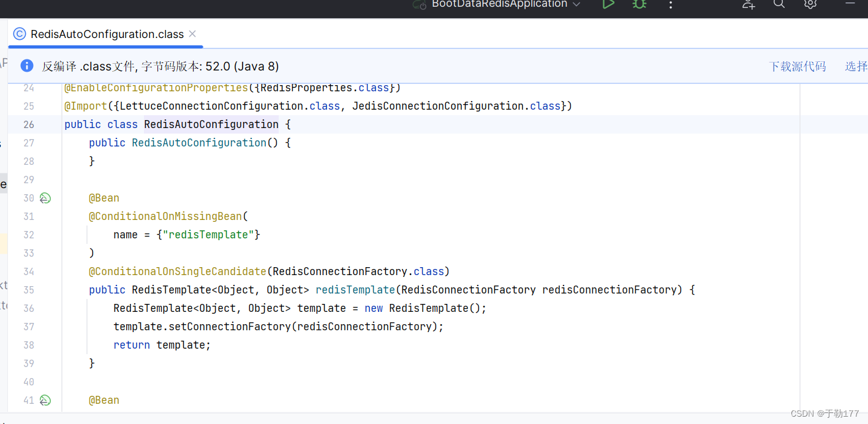Click the RedisAutoConfiguration class name on line 26

coord(211,124)
